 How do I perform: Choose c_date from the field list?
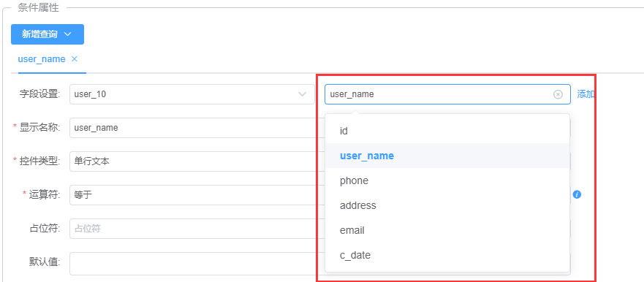[x=447, y=255]
